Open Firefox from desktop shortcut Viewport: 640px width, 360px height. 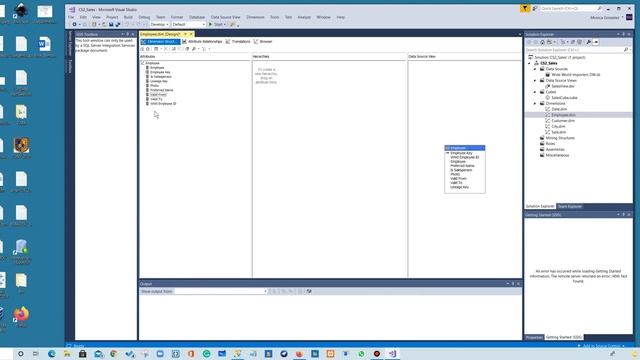tap(21, 316)
